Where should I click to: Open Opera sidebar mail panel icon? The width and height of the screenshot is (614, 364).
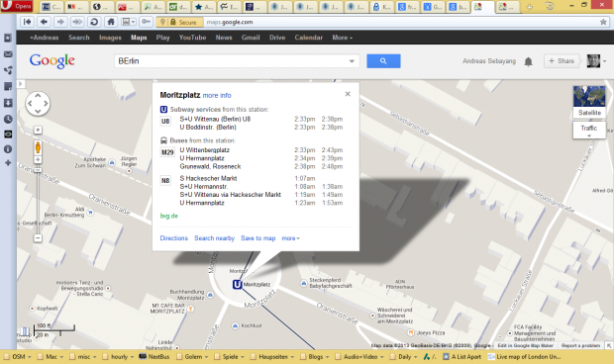coord(8,54)
